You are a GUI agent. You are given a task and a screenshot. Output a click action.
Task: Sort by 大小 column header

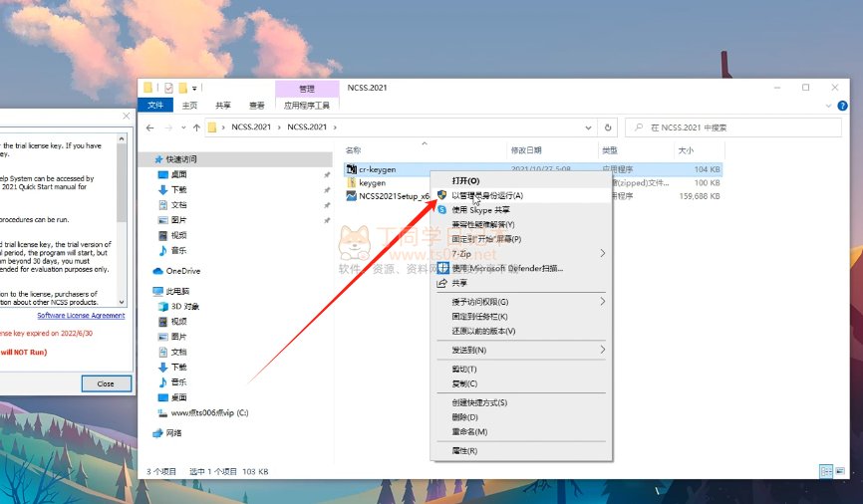coord(686,150)
